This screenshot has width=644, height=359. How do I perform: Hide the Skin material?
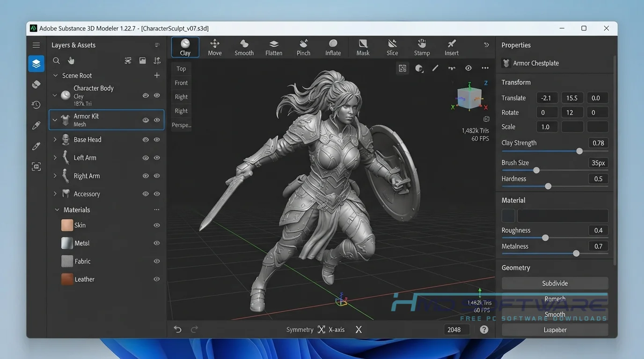tap(157, 225)
